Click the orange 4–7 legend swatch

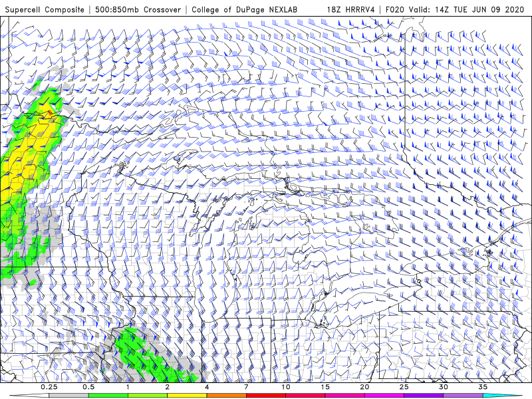pyautogui.click(x=226, y=396)
